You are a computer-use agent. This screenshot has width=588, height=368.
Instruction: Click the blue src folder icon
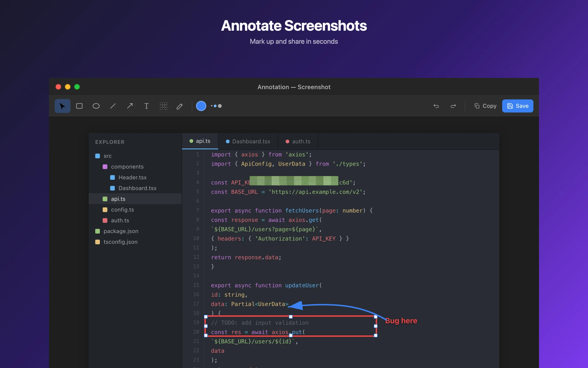coord(98,156)
